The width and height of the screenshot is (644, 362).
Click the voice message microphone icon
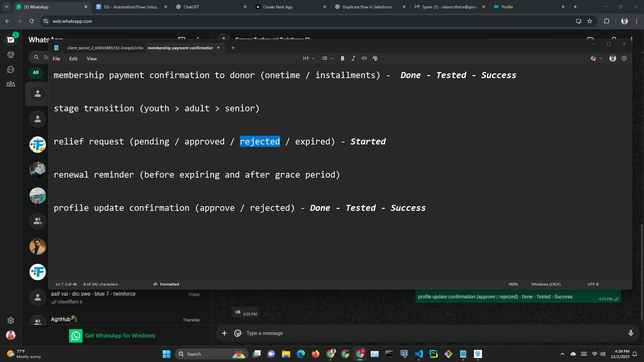(631, 333)
